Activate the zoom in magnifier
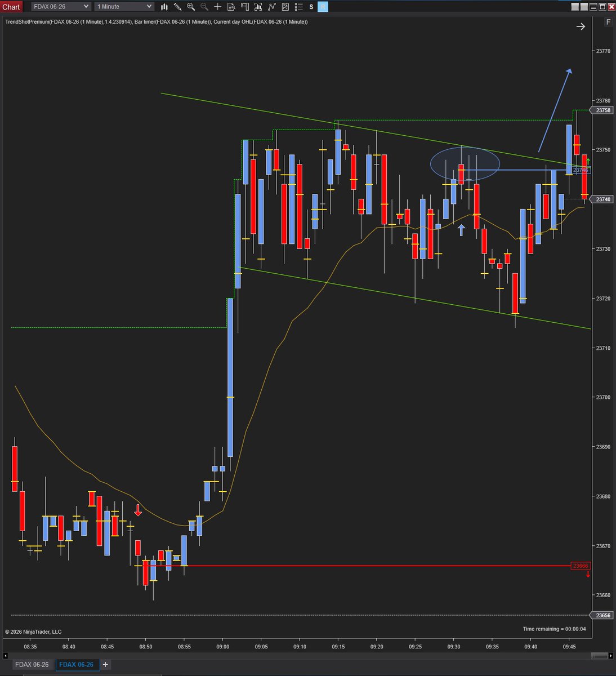Image resolution: width=616 pixels, height=676 pixels. coord(191,7)
